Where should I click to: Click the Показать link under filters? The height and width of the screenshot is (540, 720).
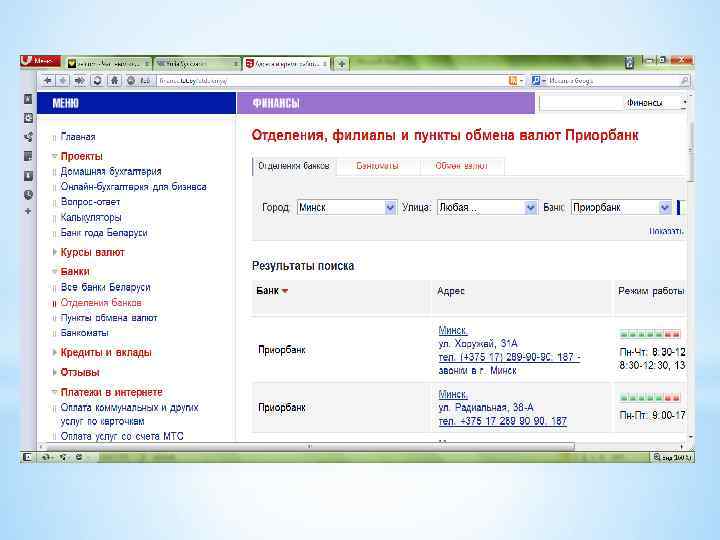(666, 231)
